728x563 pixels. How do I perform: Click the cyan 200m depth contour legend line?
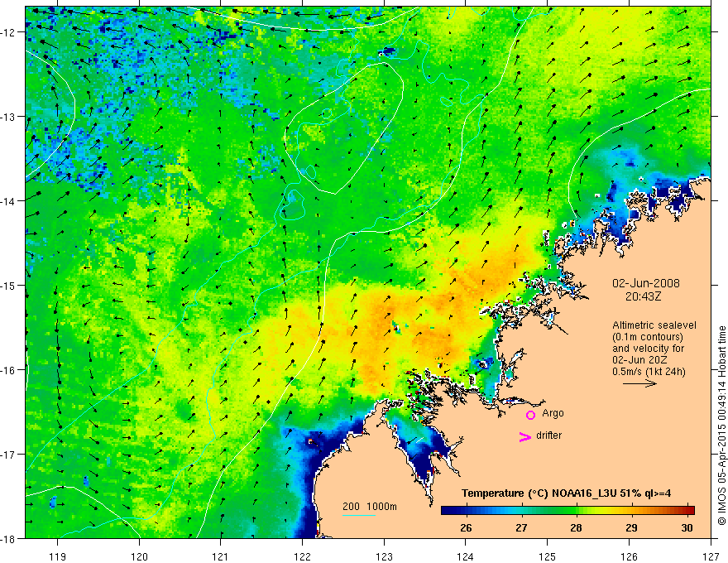coord(358,515)
